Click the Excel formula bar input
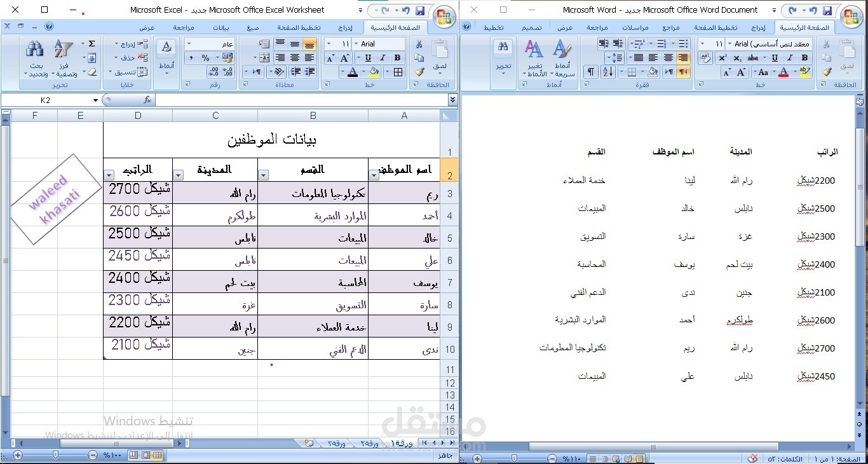This screenshot has width=868, height=464. tap(301, 100)
